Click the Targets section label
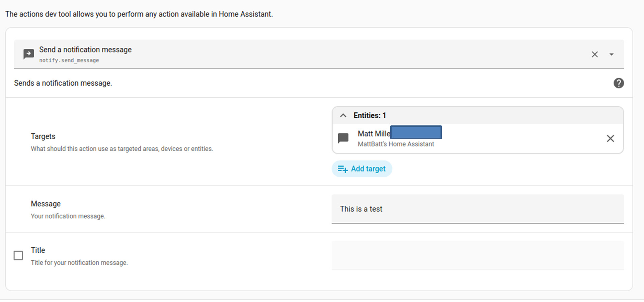Image resolution: width=644 pixels, height=302 pixels. coord(43,136)
